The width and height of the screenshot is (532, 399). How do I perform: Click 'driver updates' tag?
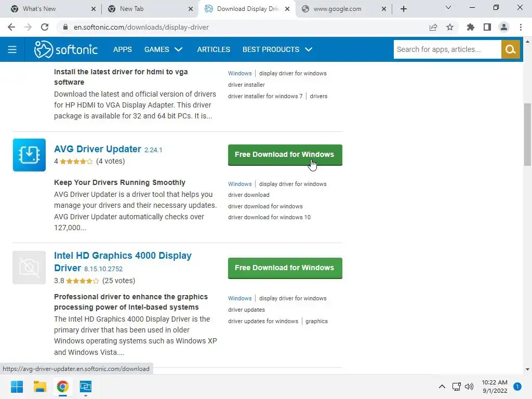pyautogui.click(x=246, y=310)
